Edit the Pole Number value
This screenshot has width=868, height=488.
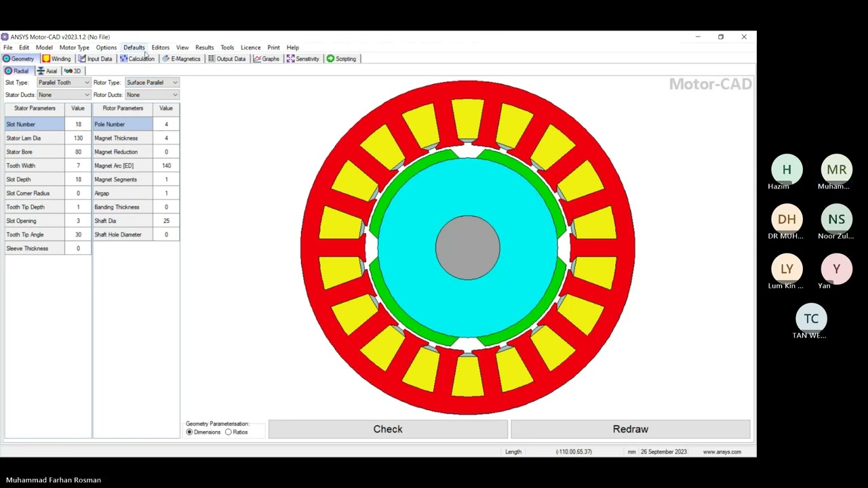(166, 125)
